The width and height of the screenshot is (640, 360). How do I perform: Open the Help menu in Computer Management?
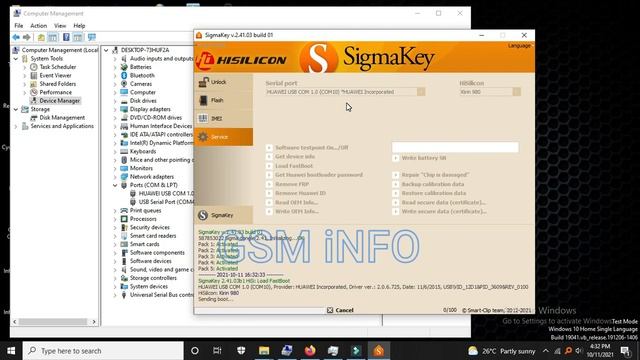[x=79, y=25]
